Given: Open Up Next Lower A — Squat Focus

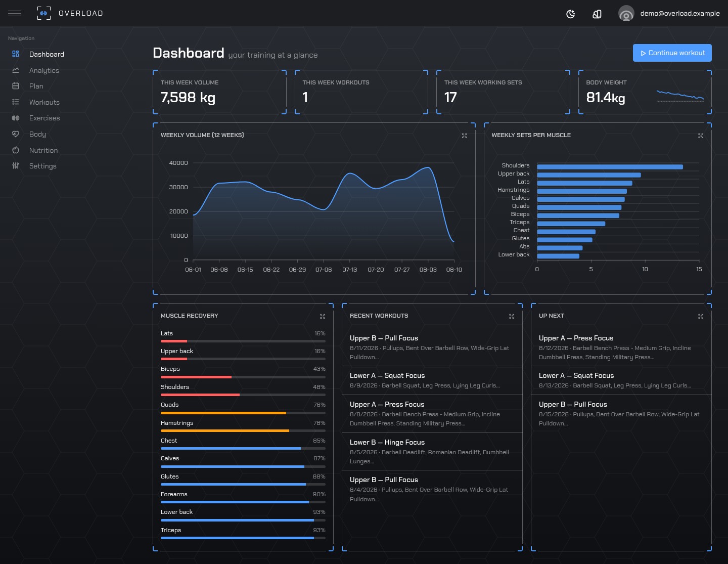Looking at the screenshot, I should [621, 380].
